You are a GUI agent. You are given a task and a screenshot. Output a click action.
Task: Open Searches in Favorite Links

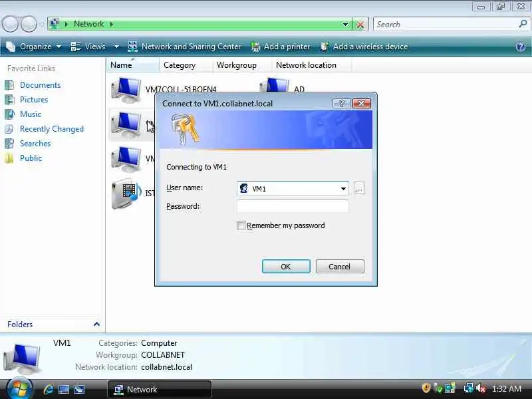pyautogui.click(x=35, y=144)
